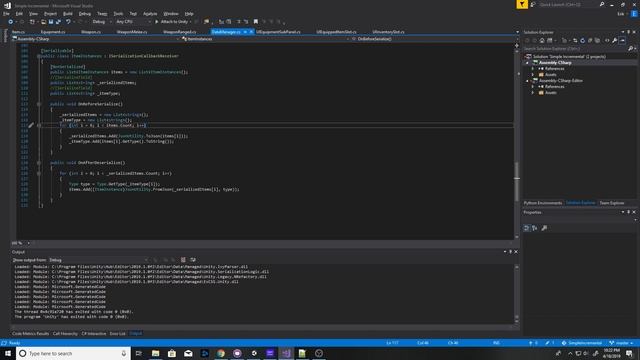Click the Properties Categorized icon
Viewport: 640px width, 360px height.
(527, 228)
